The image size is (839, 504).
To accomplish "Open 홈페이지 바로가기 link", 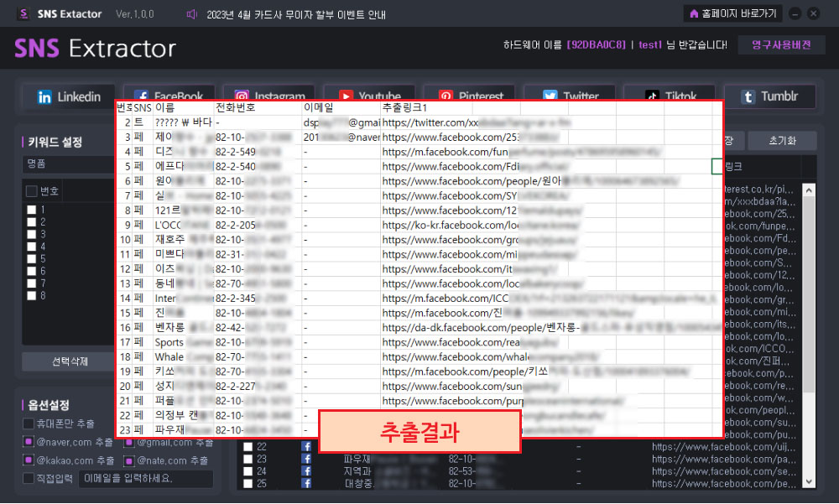I will 732,14.
